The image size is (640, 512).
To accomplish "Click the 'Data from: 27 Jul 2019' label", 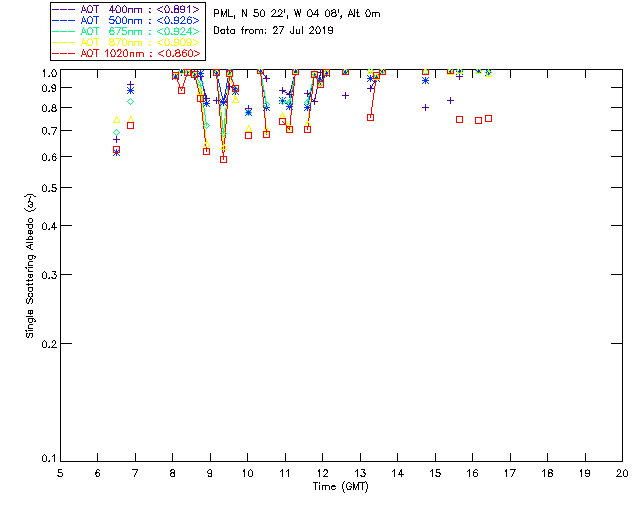I will (x=273, y=31).
